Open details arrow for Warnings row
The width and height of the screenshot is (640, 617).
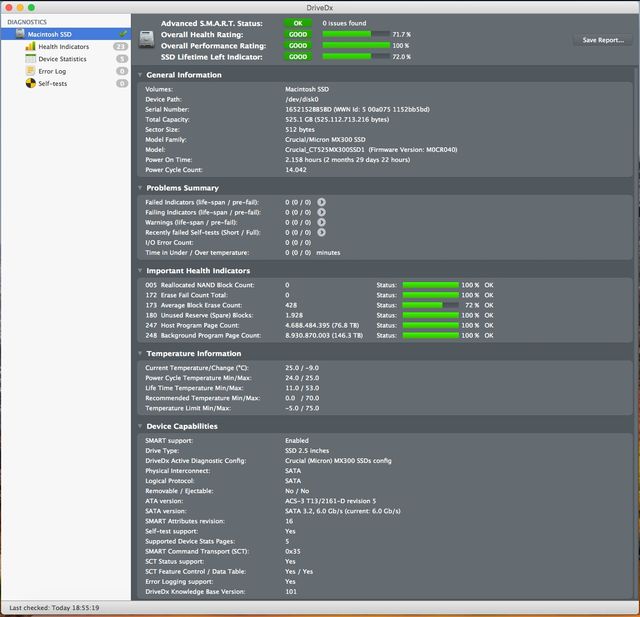[x=322, y=222]
